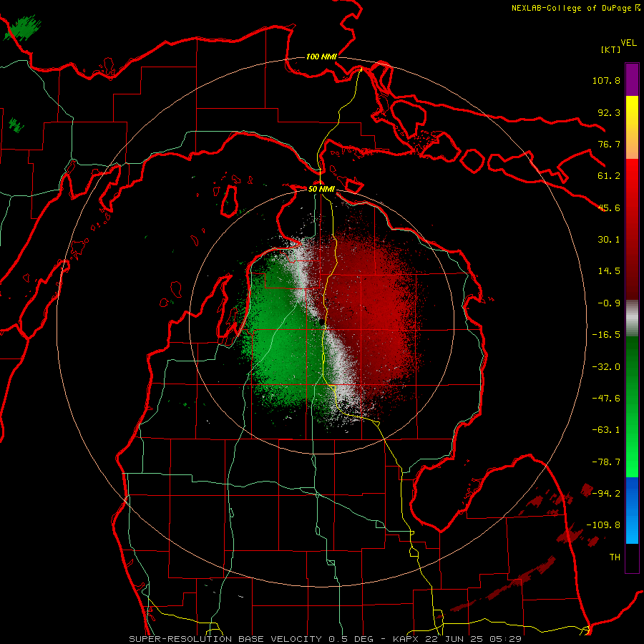Pick the -63.1 scale label
The width and height of the screenshot is (644, 644).
tap(606, 430)
